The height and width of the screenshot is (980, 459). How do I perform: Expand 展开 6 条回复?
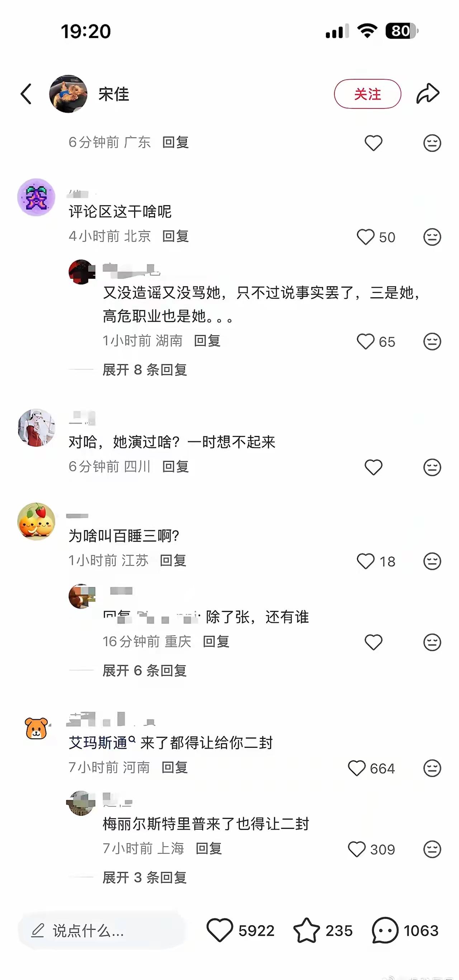pos(145,670)
